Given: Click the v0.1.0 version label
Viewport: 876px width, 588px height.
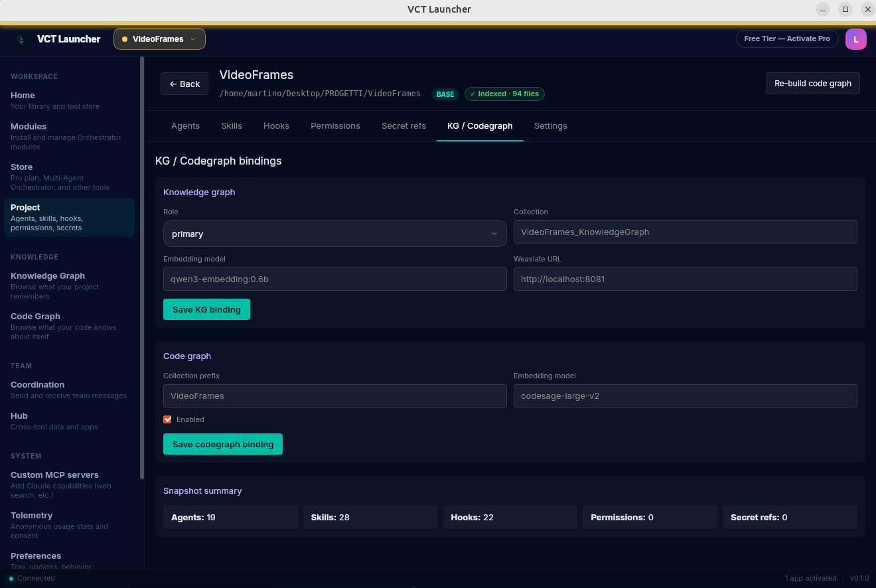Looking at the screenshot, I should [x=859, y=579].
